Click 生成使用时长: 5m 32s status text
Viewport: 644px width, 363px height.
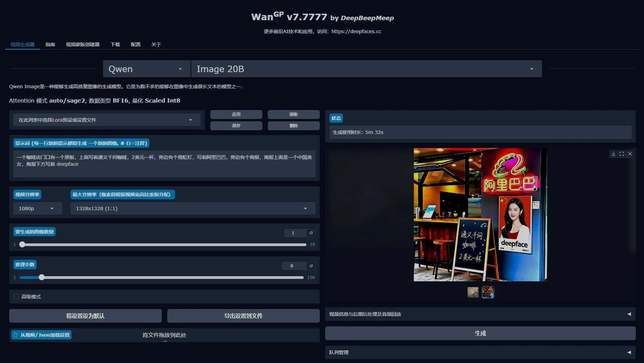[358, 132]
